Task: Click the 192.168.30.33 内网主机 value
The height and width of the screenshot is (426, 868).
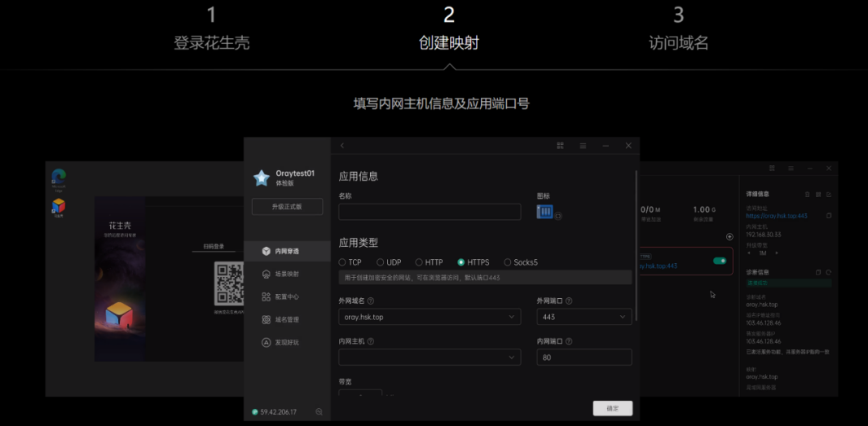Action: [763, 235]
